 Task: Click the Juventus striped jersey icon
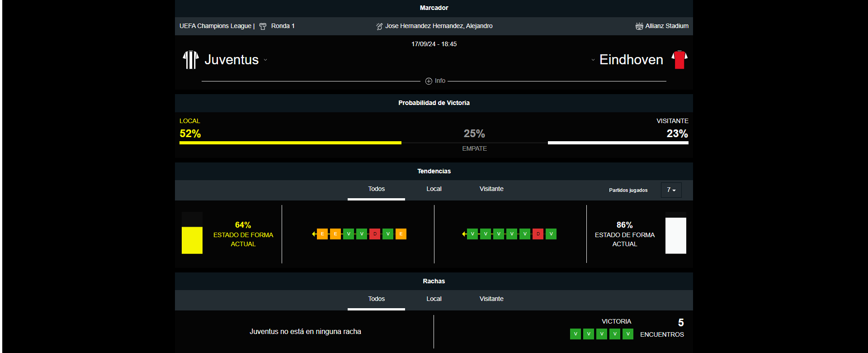[191, 60]
